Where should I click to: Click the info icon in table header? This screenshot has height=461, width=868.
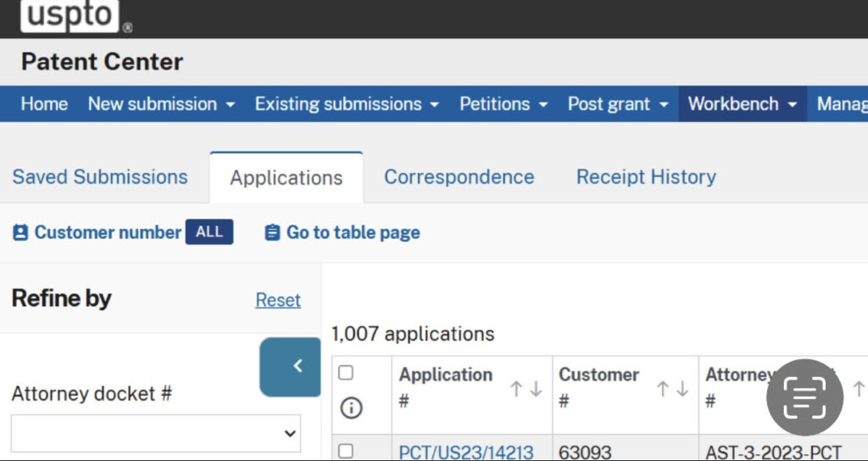coord(351,408)
